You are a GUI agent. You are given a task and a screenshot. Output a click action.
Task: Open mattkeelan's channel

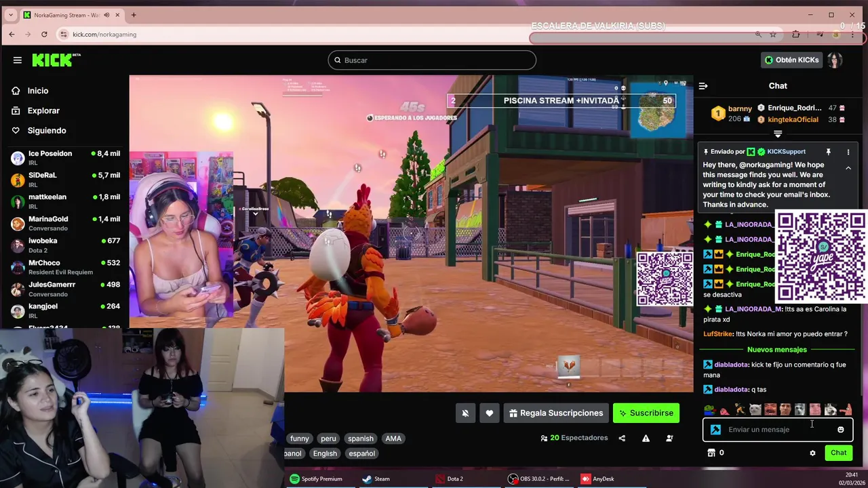65,201
